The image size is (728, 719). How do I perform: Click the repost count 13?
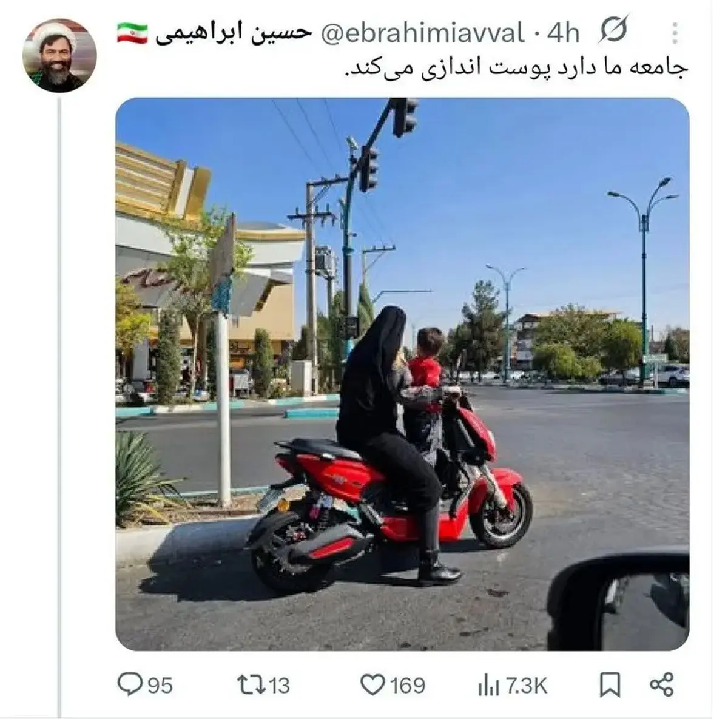(279, 686)
